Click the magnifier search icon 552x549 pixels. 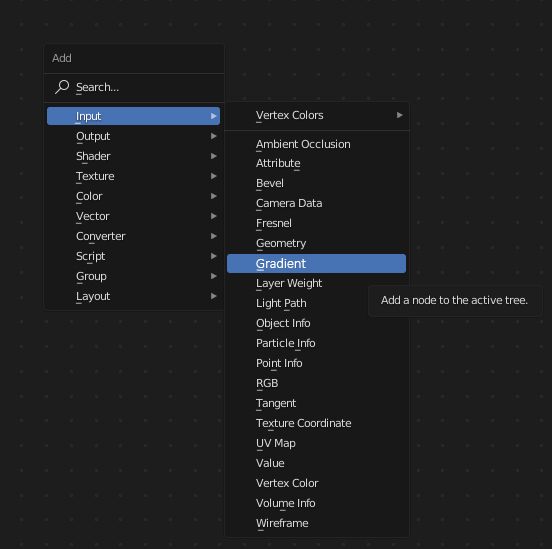[x=62, y=87]
